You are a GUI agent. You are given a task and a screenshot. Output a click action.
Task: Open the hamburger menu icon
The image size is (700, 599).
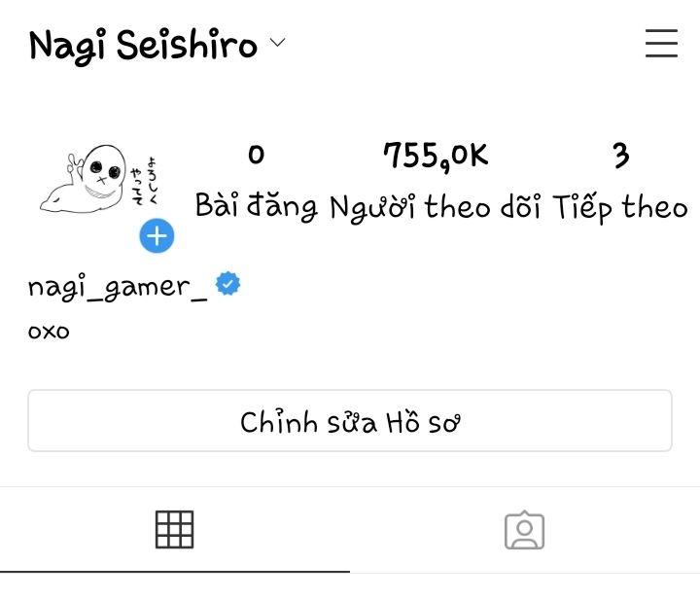pyautogui.click(x=661, y=44)
